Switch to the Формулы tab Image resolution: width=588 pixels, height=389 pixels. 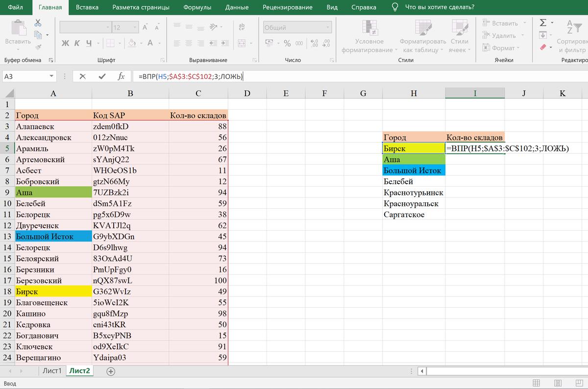click(x=197, y=7)
